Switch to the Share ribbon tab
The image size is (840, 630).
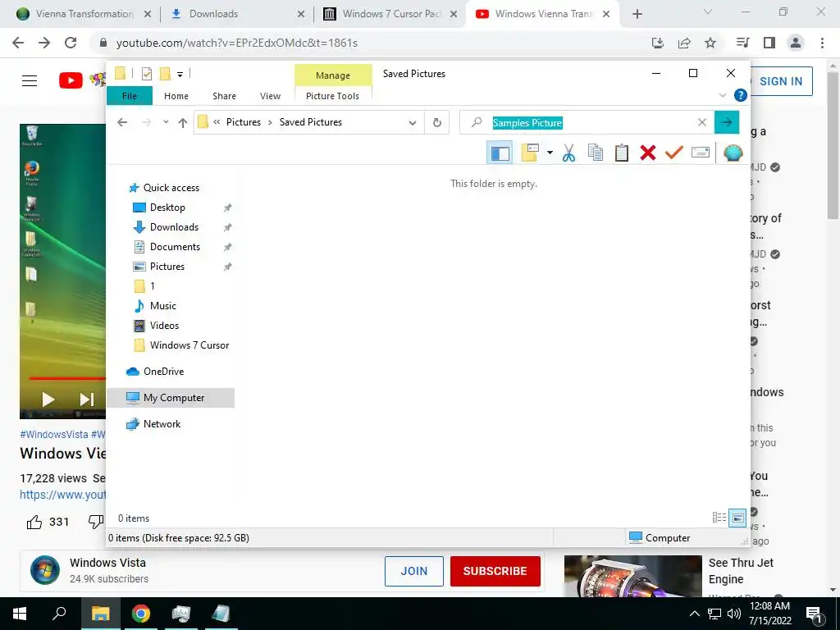pos(224,96)
